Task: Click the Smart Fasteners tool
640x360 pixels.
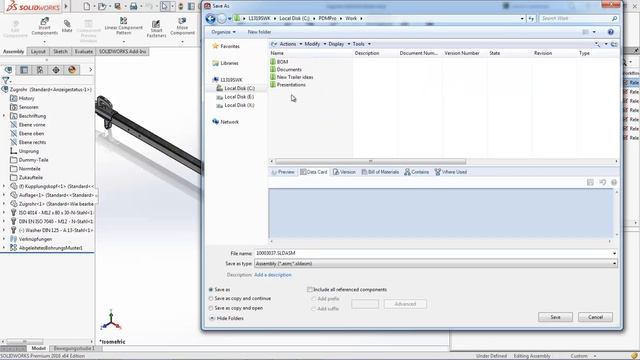Action: point(156,29)
